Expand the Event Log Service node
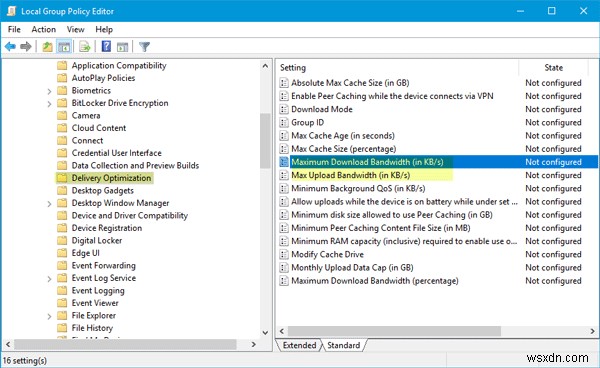 (x=49, y=279)
